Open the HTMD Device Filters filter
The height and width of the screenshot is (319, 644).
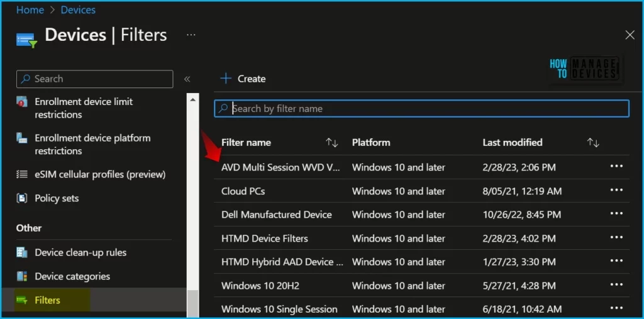tap(265, 238)
